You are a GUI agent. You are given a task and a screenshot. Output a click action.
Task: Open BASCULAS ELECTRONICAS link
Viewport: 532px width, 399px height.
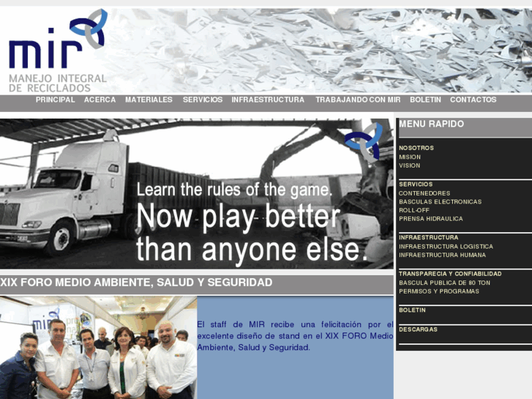pyautogui.click(x=440, y=202)
